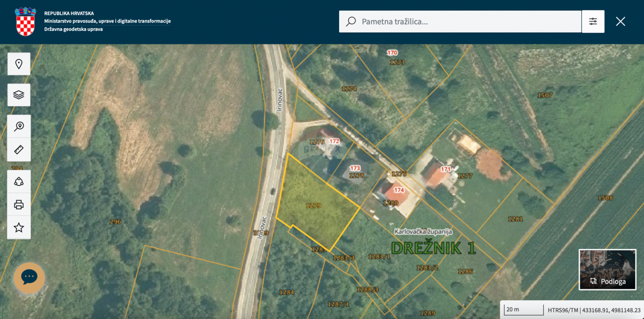The height and width of the screenshot is (319, 644).
Task: Click the HTRS96/TM coordinate readout
Action: coord(594,310)
